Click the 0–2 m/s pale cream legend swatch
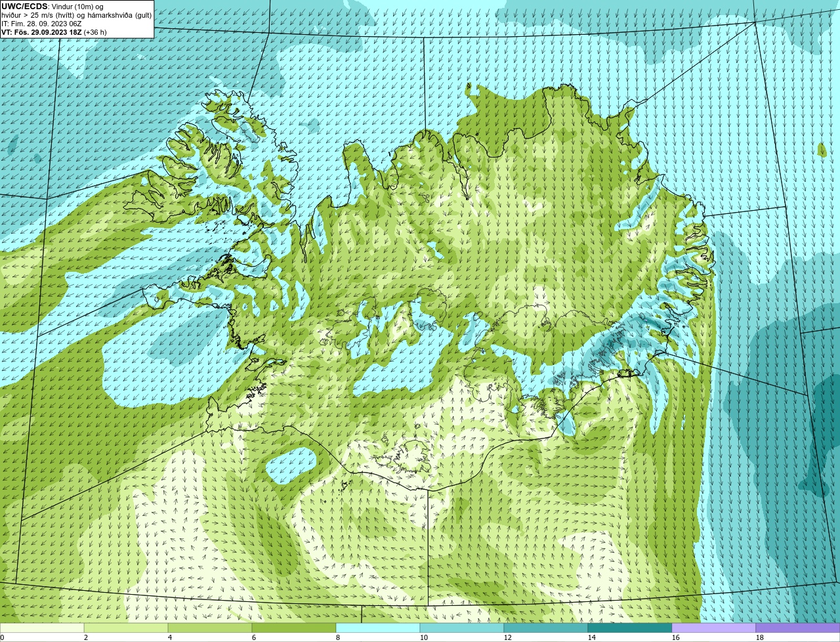Viewport: 840px width, 642px height. pyautogui.click(x=42, y=628)
